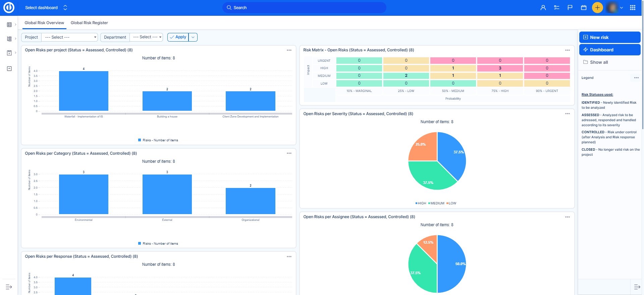Click the flag icon in top bar

click(x=570, y=7)
